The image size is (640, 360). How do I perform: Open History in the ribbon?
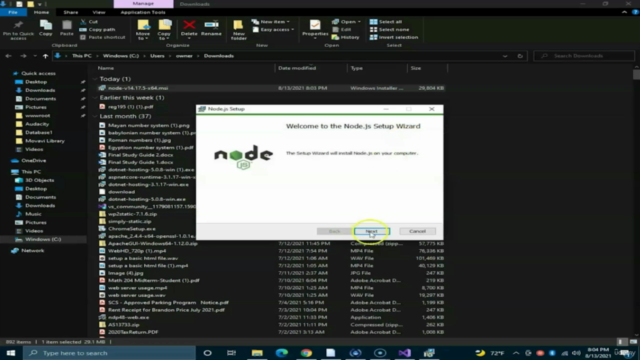[346, 37]
